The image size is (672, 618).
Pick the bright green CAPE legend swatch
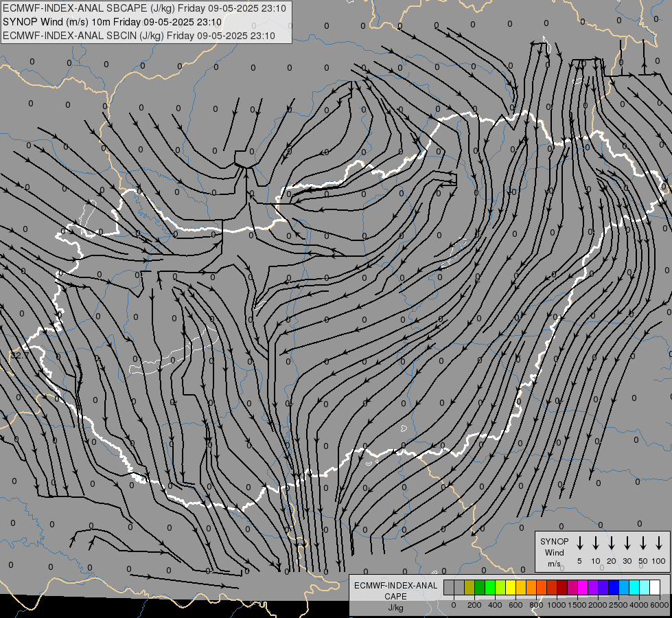pyautogui.click(x=490, y=587)
